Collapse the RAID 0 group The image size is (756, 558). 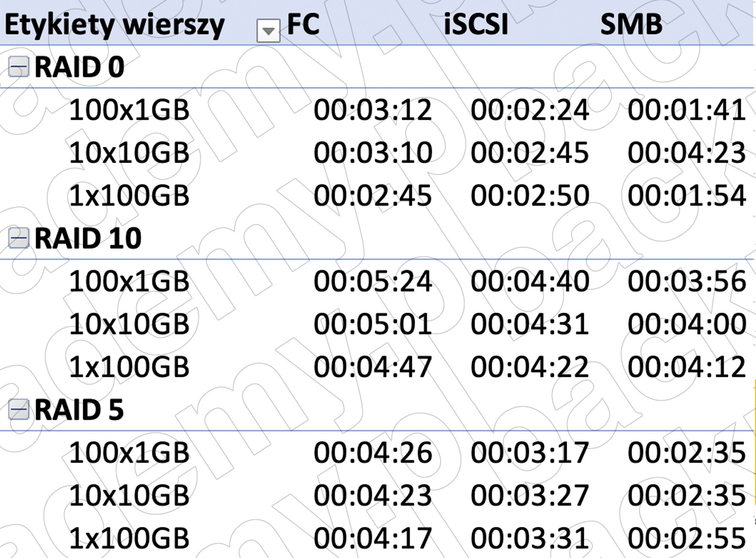tap(19, 67)
